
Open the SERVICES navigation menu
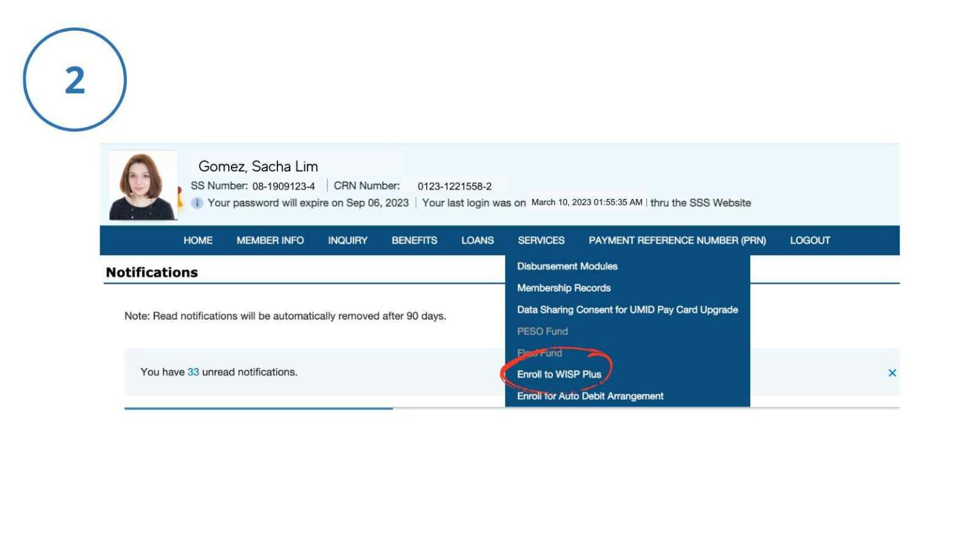(x=540, y=240)
